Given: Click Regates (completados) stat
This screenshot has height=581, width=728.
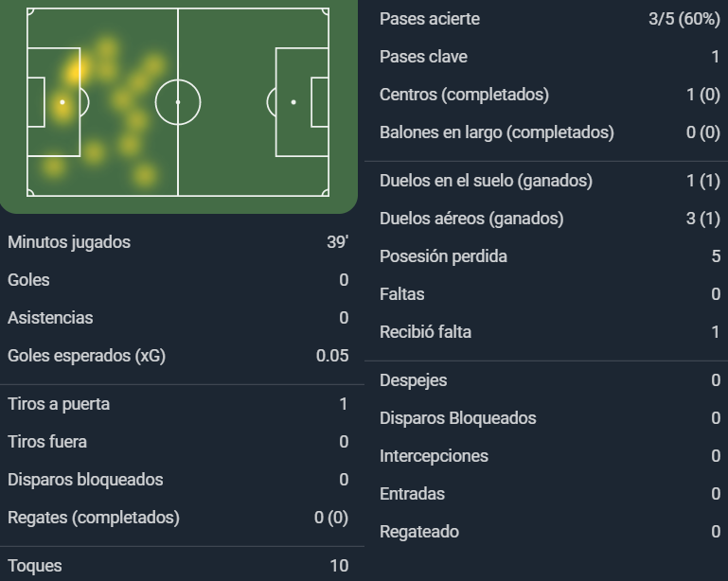Looking at the screenshot, I should (x=178, y=518).
